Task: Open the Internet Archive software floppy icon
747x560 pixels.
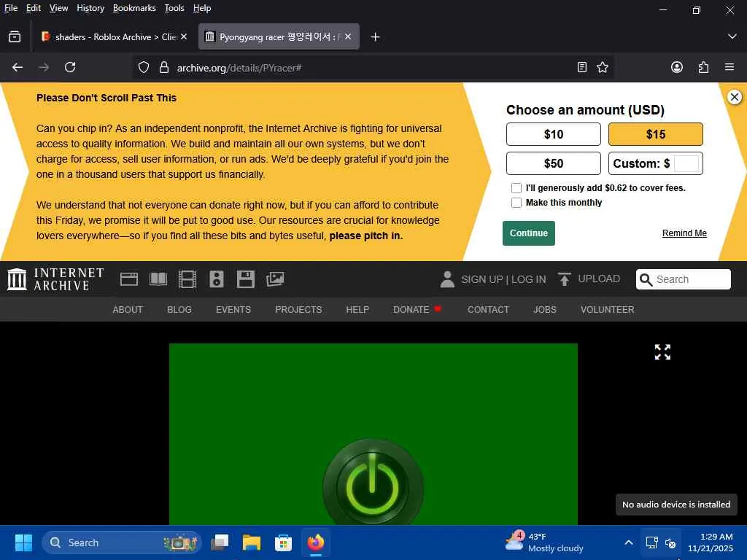Action: (245, 279)
